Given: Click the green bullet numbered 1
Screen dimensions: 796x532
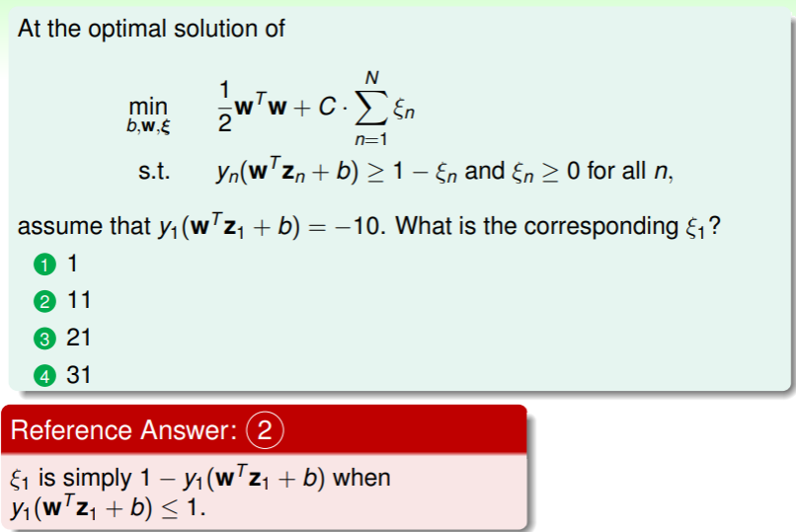Looking at the screenshot, I should click(x=43, y=265).
